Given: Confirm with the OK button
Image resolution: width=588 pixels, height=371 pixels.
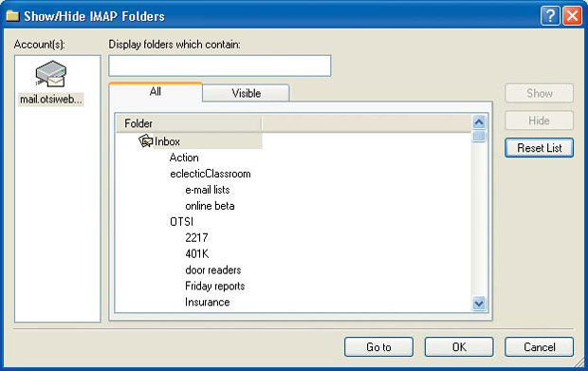Looking at the screenshot, I should point(459,347).
